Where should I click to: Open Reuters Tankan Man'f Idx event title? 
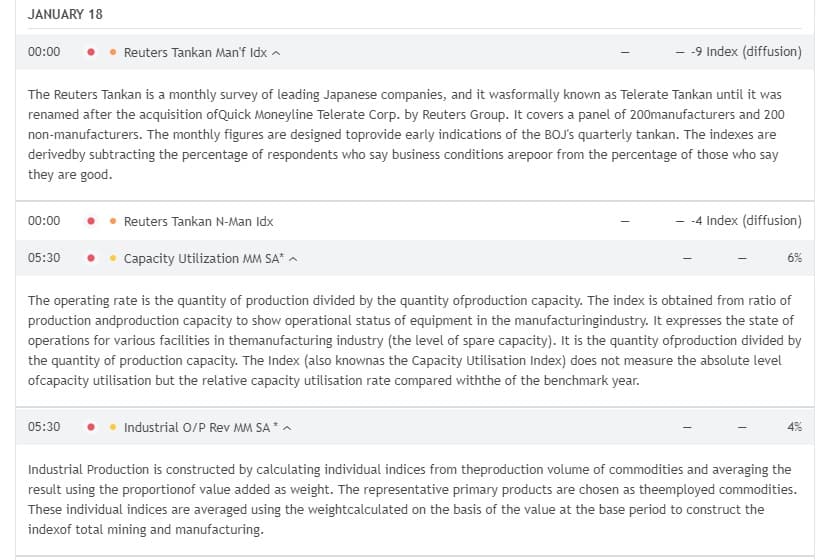pos(195,53)
